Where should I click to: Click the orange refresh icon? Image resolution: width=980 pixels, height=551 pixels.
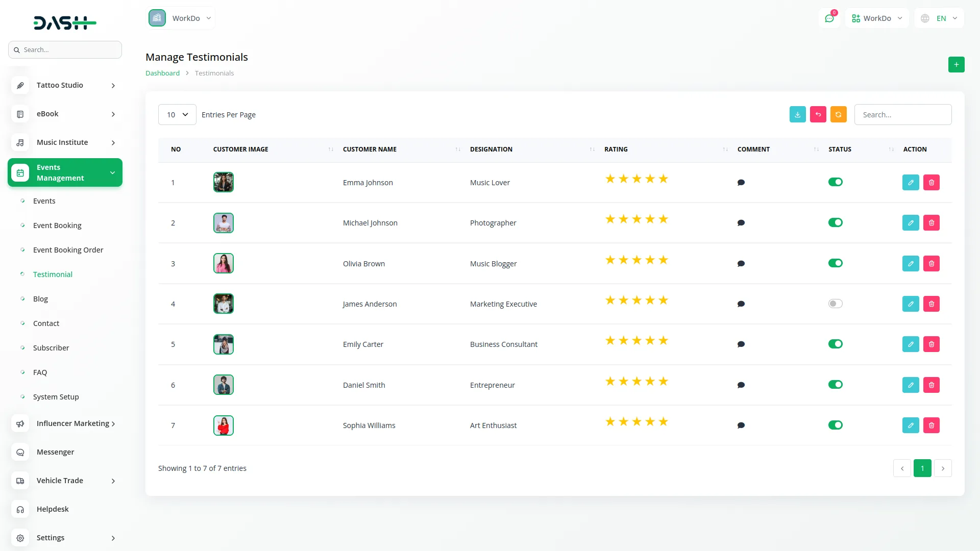point(838,115)
